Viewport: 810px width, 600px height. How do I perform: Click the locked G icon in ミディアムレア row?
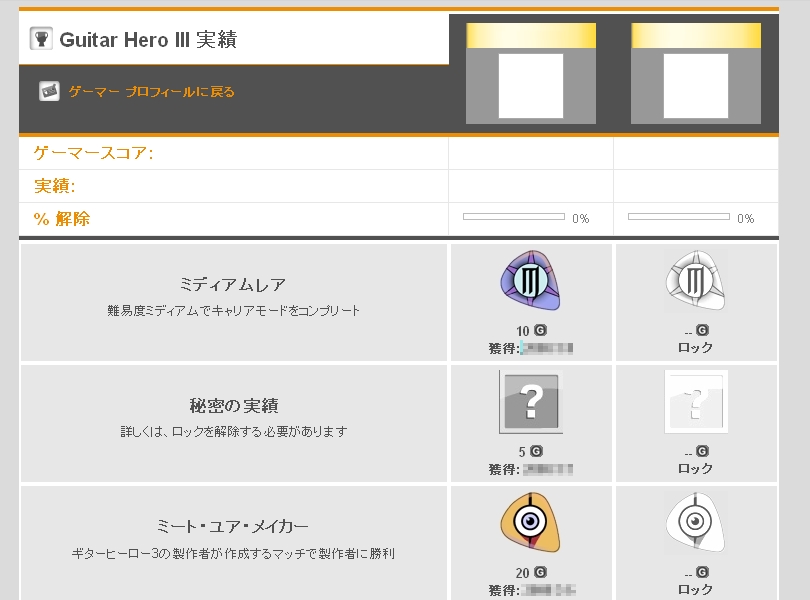coord(702,330)
